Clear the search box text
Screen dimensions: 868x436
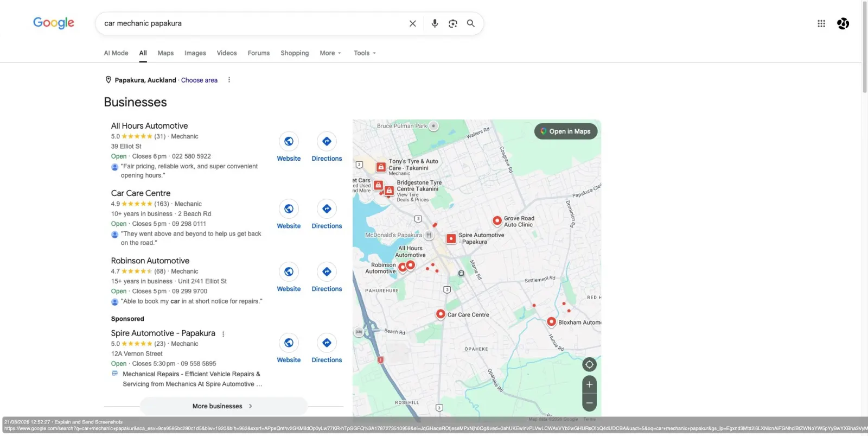412,23
